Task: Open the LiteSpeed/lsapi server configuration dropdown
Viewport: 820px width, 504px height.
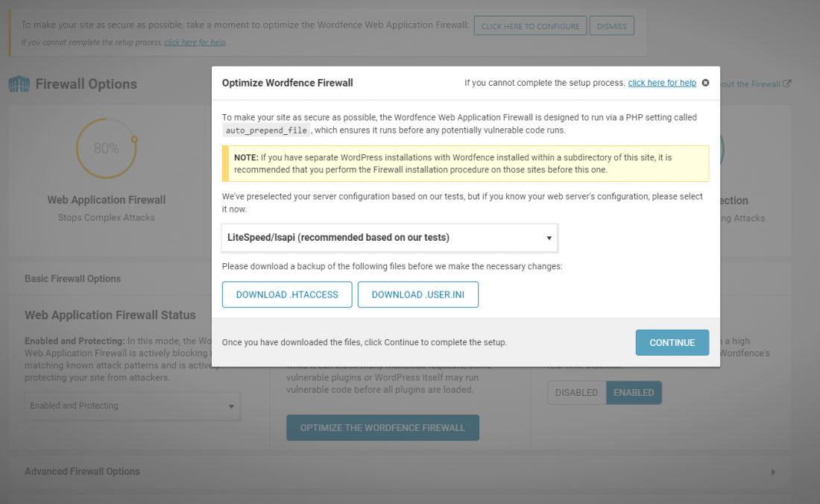Action: click(390, 237)
